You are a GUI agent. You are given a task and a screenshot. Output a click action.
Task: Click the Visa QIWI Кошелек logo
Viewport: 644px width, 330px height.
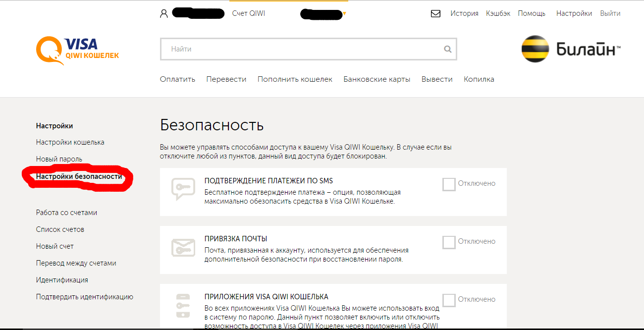78,51
